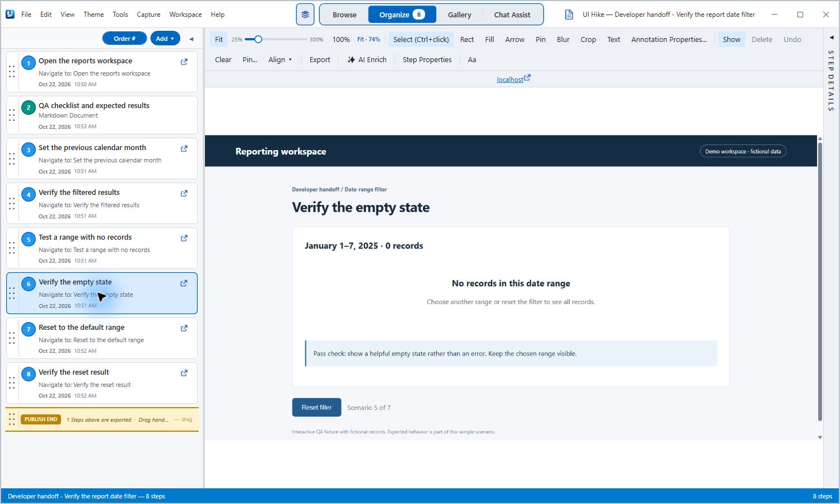Click drag handle of the PUBLISH END marker
This screenshot has height=504, width=840.
(12, 419)
